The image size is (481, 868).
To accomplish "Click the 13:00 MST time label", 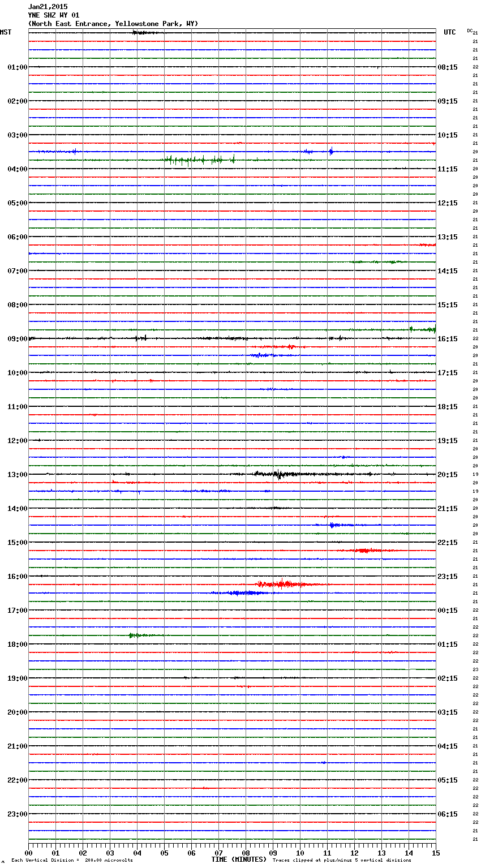I will pyautogui.click(x=18, y=475).
